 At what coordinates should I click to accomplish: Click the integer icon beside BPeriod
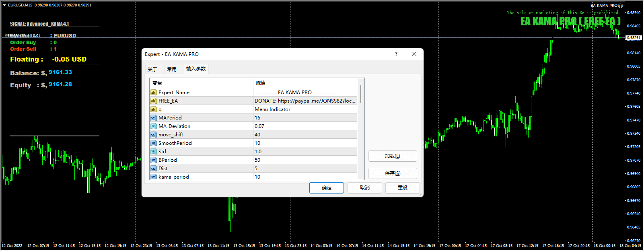153,160
